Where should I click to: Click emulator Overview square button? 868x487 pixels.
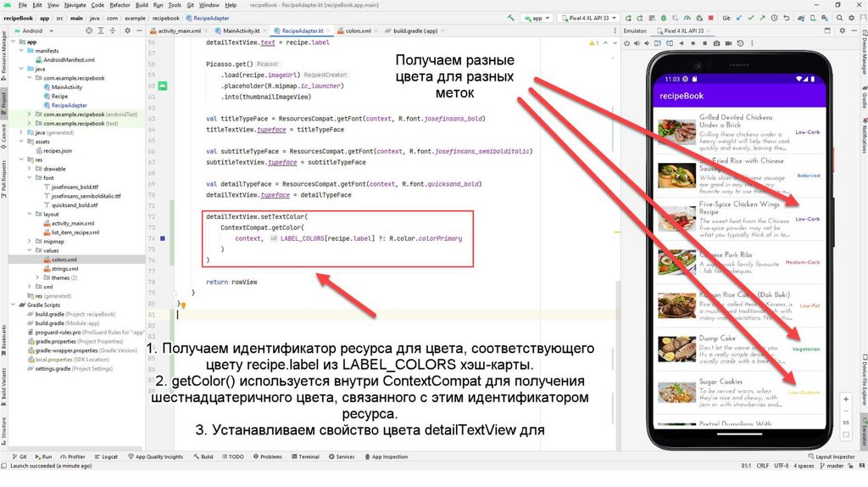click(x=704, y=43)
